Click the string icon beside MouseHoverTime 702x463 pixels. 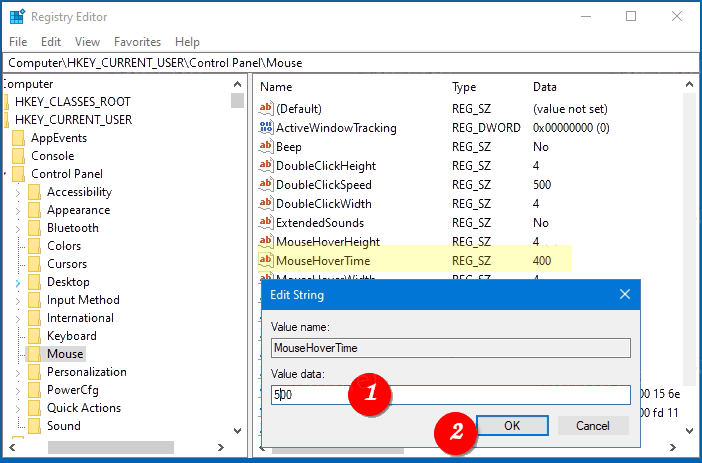coord(265,261)
